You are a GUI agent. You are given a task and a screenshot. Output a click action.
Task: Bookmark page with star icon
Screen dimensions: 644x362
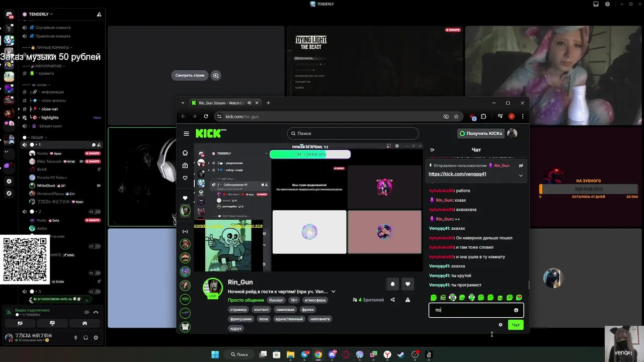pyautogui.click(x=456, y=116)
